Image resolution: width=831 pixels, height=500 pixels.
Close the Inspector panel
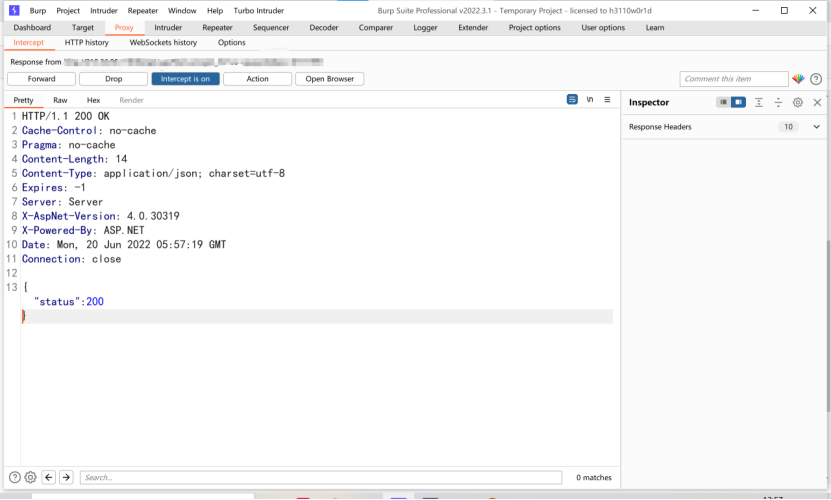817,102
